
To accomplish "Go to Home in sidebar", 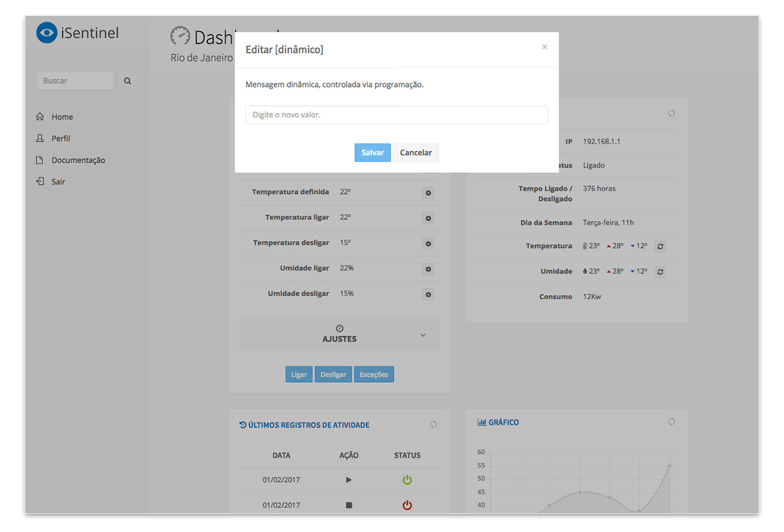I will tap(62, 117).
